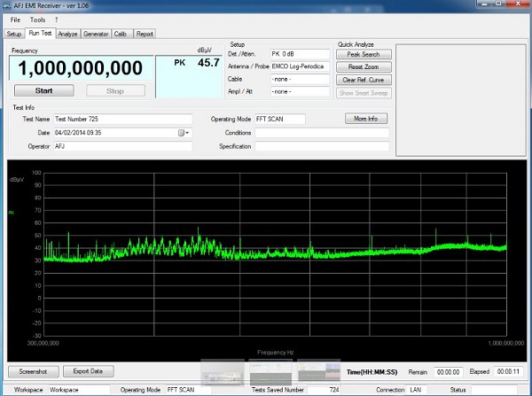This screenshot has width=532, height=396.
Task: Select the first taskbar preview thumbnail
Action: pos(223,372)
